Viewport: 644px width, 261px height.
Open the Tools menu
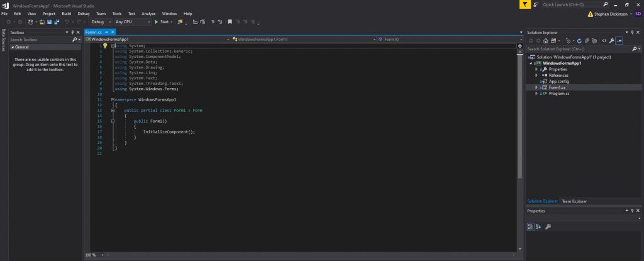point(116,14)
